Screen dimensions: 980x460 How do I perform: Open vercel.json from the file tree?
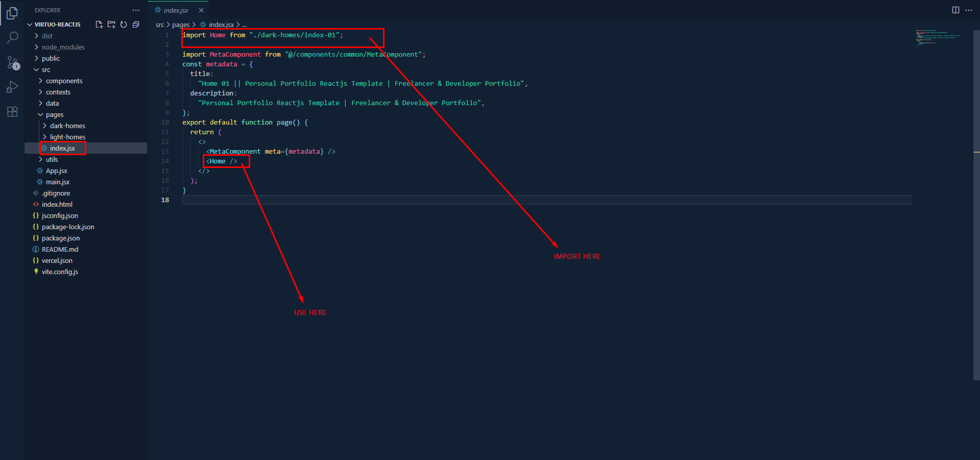(x=86, y=260)
